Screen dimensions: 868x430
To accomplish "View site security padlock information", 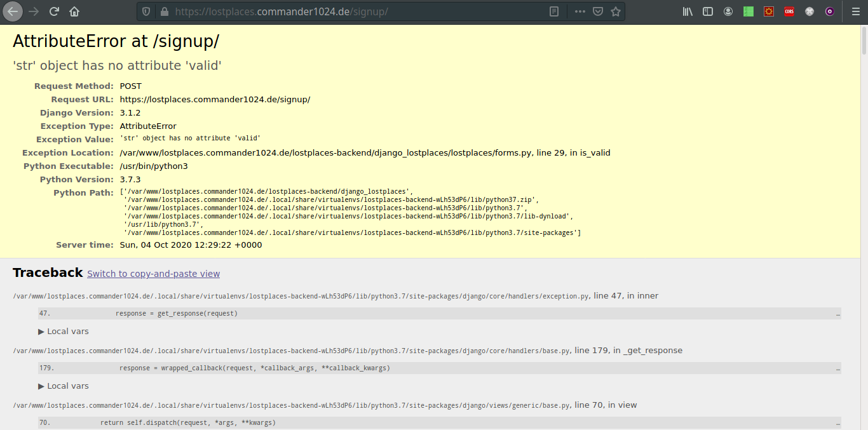I will coord(164,11).
